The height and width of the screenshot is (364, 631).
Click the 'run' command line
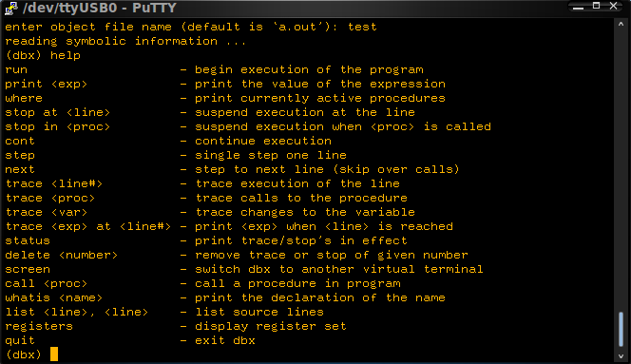point(214,69)
